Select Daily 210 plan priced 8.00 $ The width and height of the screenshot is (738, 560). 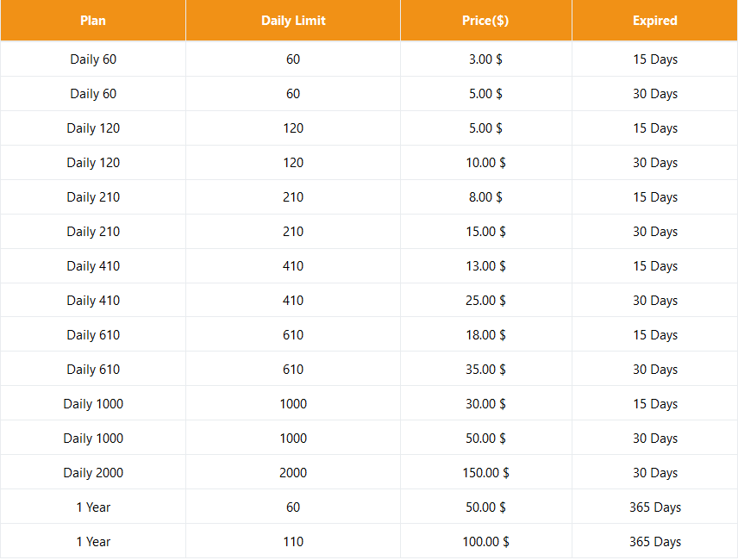[x=93, y=197]
